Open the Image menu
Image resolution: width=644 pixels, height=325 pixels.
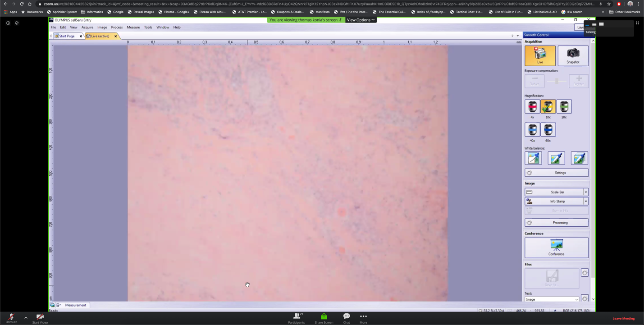pyautogui.click(x=102, y=27)
